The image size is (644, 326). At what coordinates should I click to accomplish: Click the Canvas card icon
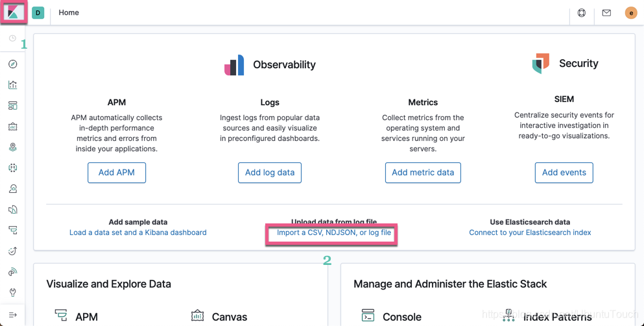click(x=198, y=316)
